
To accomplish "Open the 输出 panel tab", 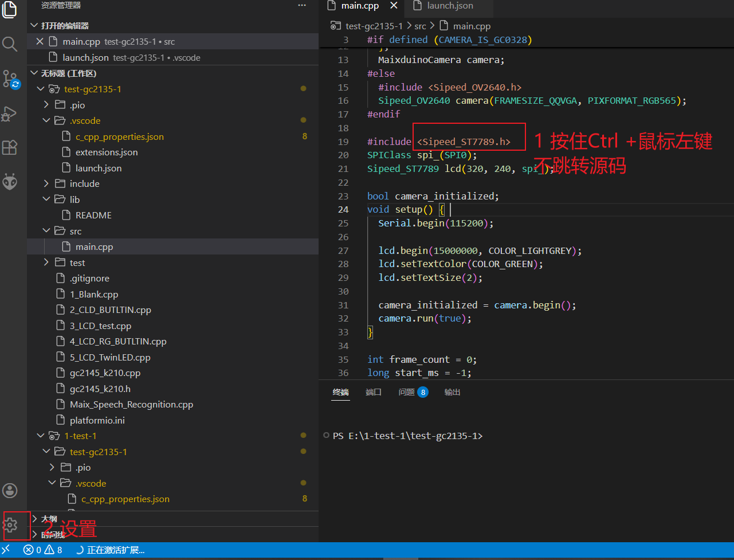I will click(452, 392).
